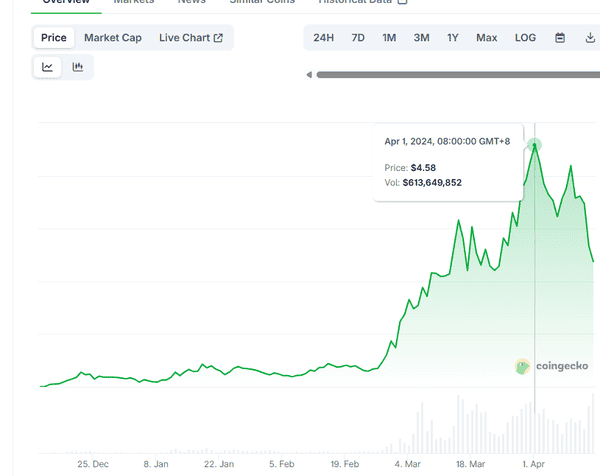Select the Price toggle
This screenshot has height=476, width=600.
[x=54, y=38]
